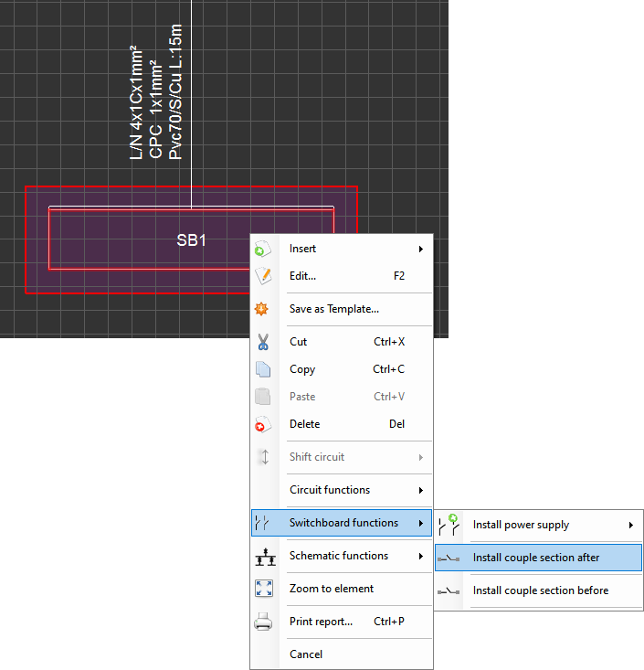Image resolution: width=644 pixels, height=670 pixels.
Task: Click the CPC 1x1mm² cable label
Action: click(155, 110)
